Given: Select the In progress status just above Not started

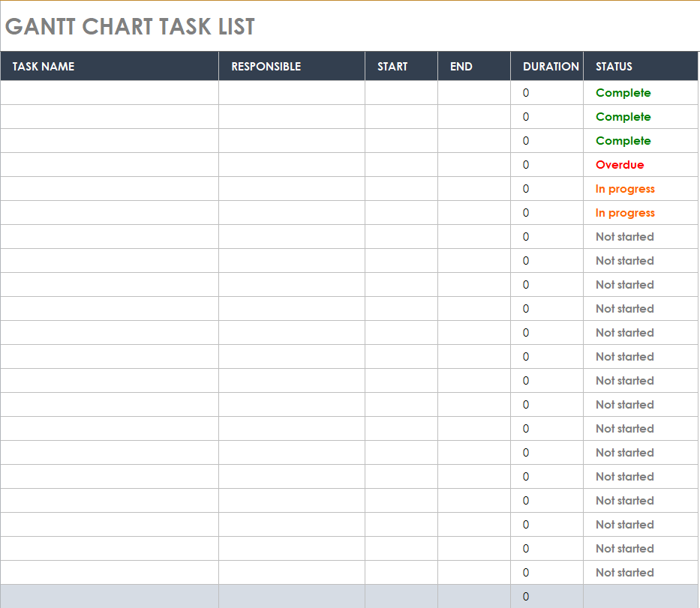Looking at the screenshot, I should tap(641, 213).
